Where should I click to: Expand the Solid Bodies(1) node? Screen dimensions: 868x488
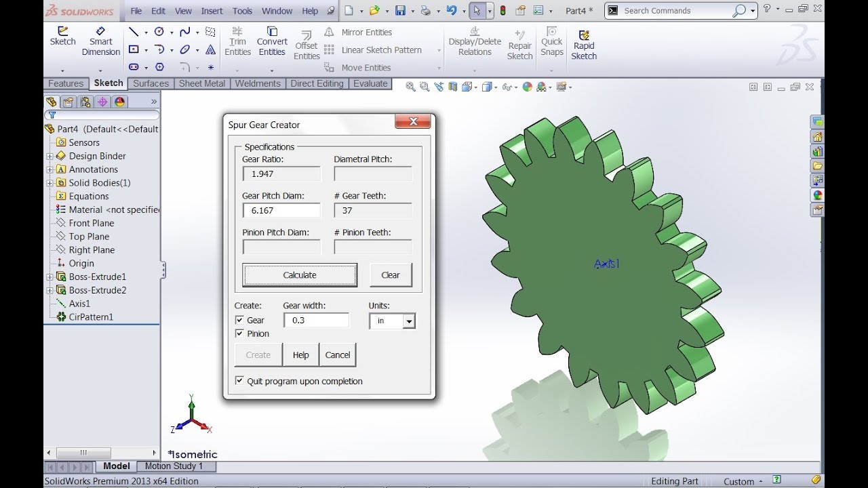click(x=50, y=183)
